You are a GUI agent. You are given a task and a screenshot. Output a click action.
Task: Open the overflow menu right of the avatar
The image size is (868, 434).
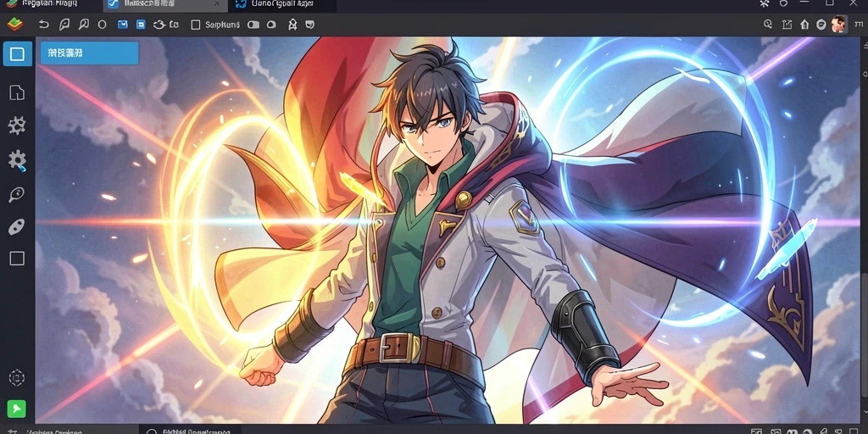click(x=858, y=25)
